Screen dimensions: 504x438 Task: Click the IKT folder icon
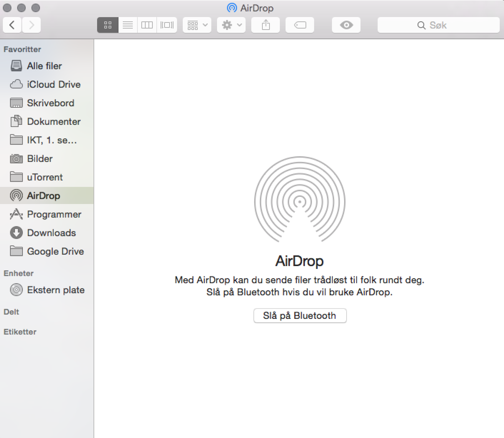pos(16,140)
